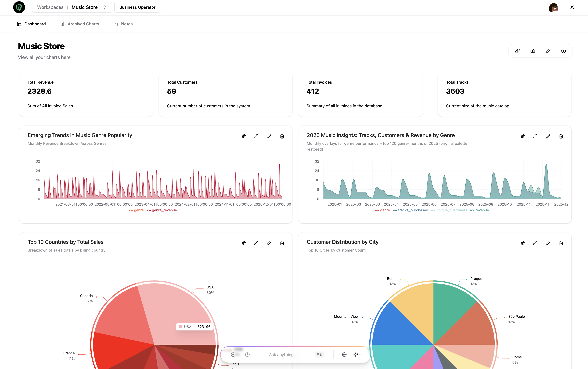Switch to the Dashboard tab

31,24
